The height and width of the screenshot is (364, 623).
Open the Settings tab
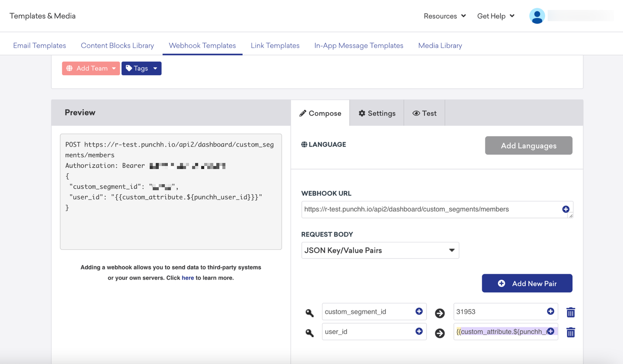point(377,113)
